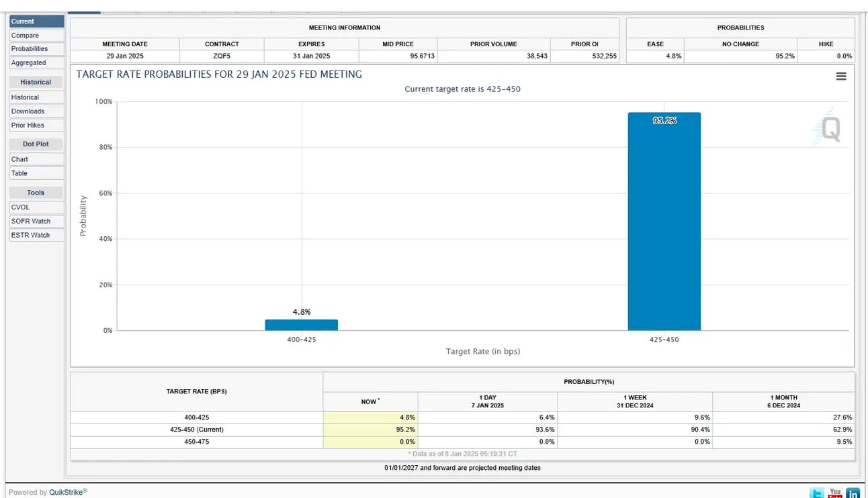The height and width of the screenshot is (498, 868).
Task: Open the Prior Hikes page
Action: (37, 126)
